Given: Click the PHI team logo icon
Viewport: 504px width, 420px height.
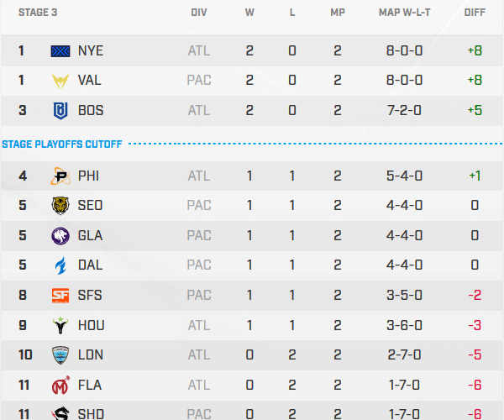Looking at the screenshot, I should point(60,176).
